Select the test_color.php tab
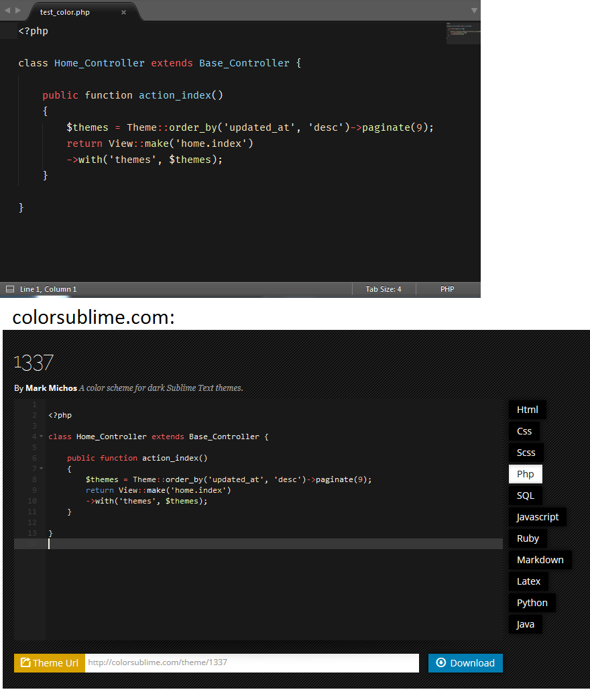 point(64,11)
